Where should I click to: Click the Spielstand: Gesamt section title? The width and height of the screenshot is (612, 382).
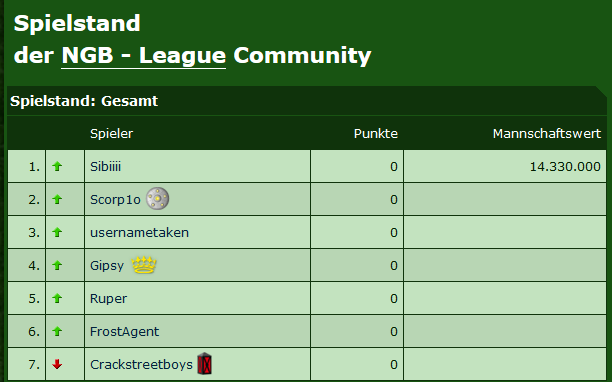[84, 101]
